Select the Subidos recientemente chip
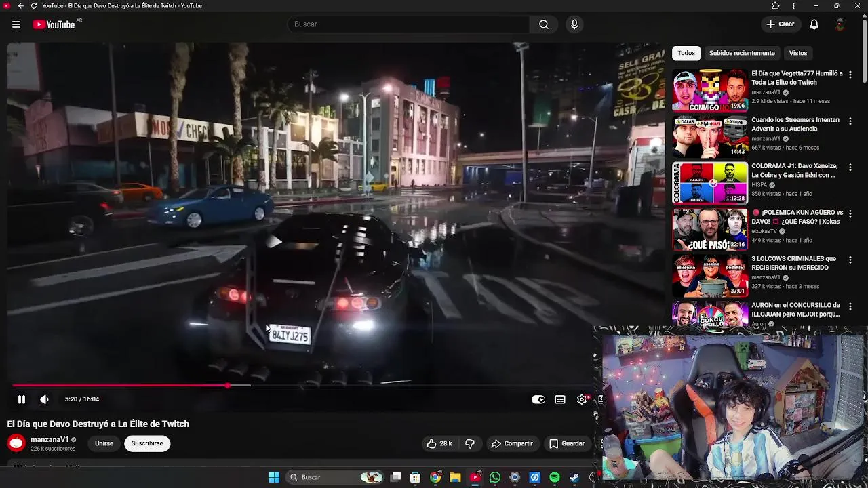Image resolution: width=868 pixels, height=488 pixels. coord(742,53)
